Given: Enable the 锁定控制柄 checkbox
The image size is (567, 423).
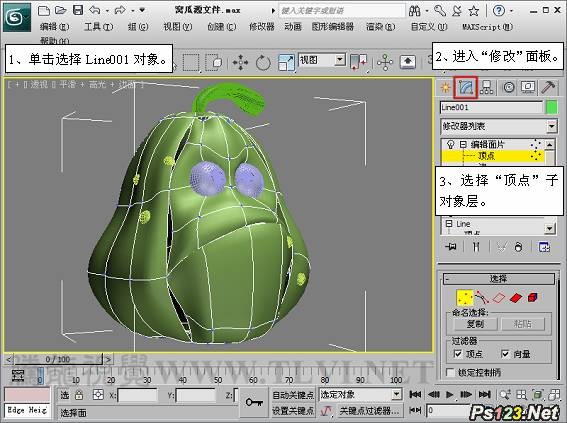Looking at the screenshot, I should click(x=450, y=372).
